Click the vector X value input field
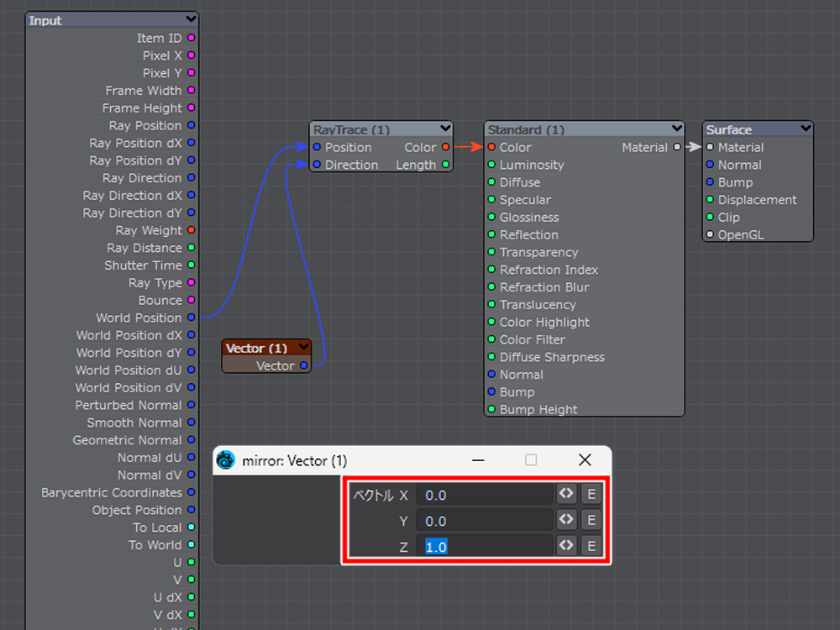This screenshot has width=840, height=630. coord(485,495)
